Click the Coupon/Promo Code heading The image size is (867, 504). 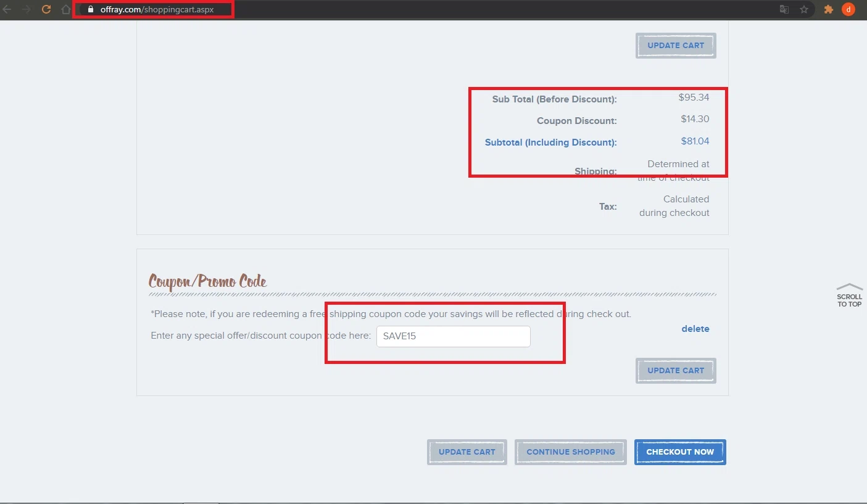click(x=208, y=281)
